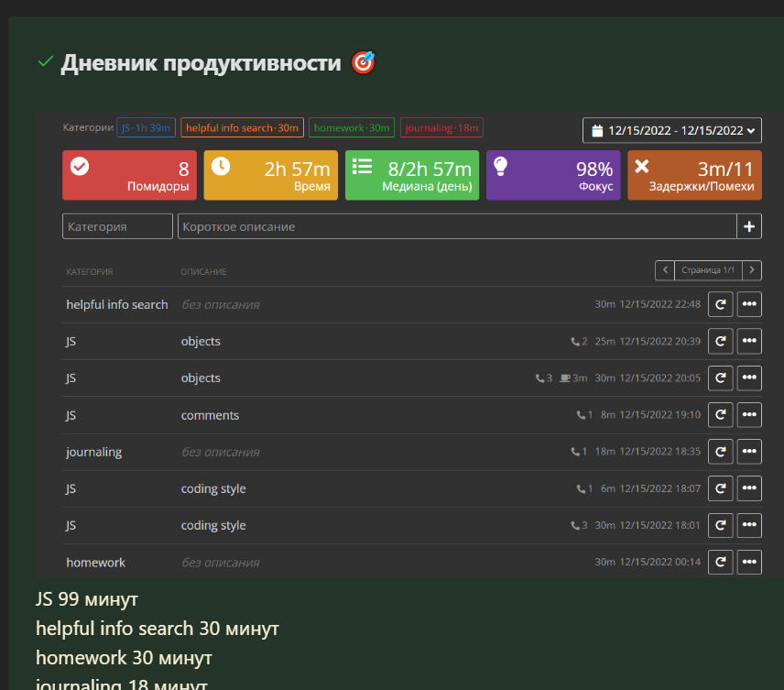Open more options for homework row

tap(749, 562)
